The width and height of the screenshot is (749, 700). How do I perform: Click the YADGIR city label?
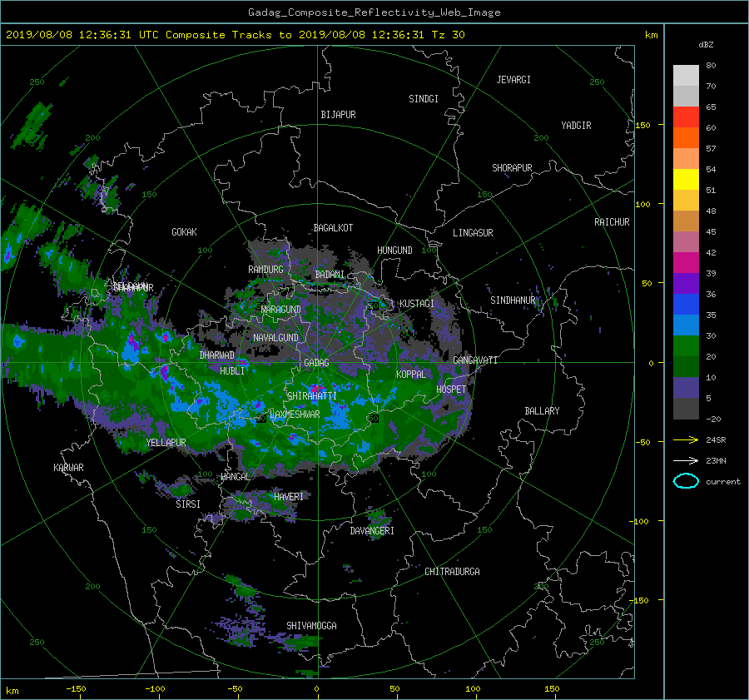tap(576, 126)
